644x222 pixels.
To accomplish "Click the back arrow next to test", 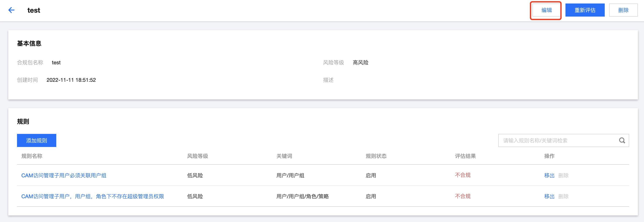I will [x=12, y=10].
